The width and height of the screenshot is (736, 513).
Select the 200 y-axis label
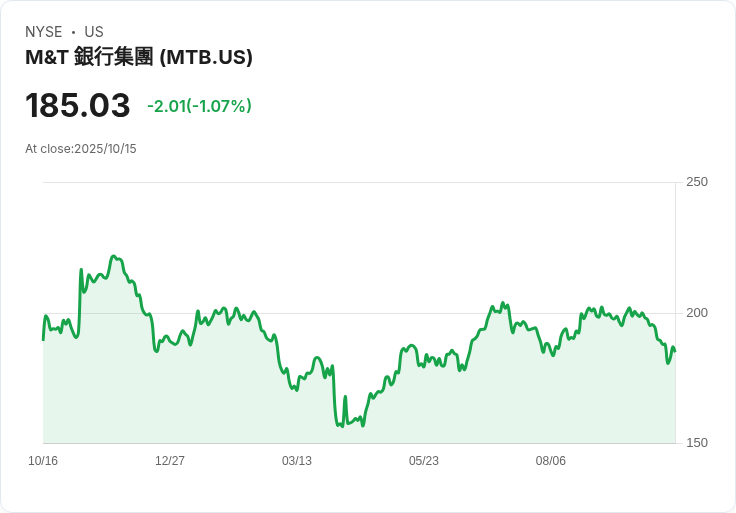[696, 313]
